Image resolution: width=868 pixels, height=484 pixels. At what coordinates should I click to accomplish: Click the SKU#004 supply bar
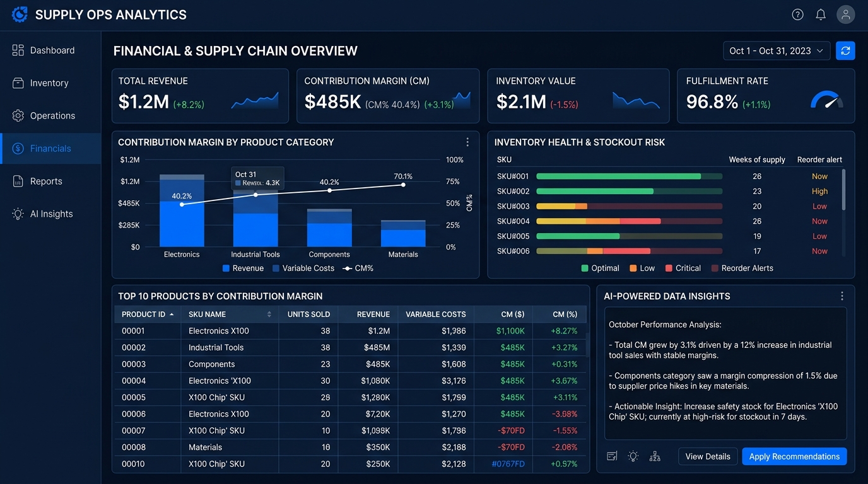click(629, 221)
